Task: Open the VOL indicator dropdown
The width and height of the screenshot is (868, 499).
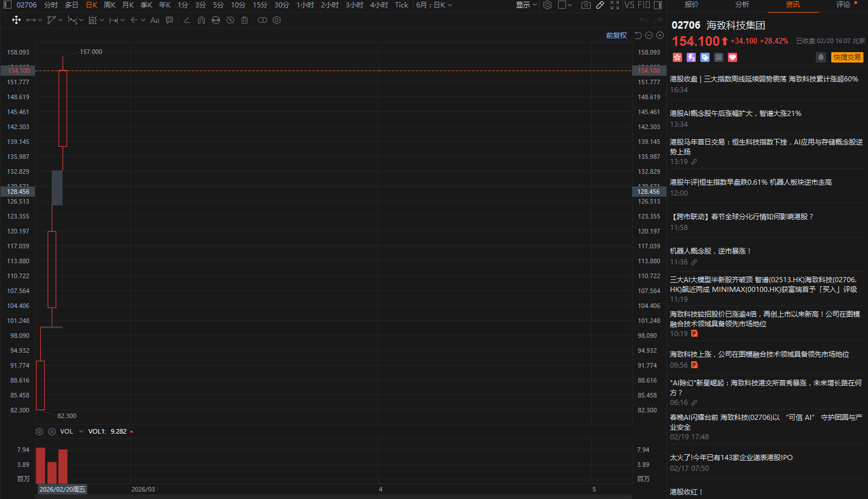Action: click(81, 431)
